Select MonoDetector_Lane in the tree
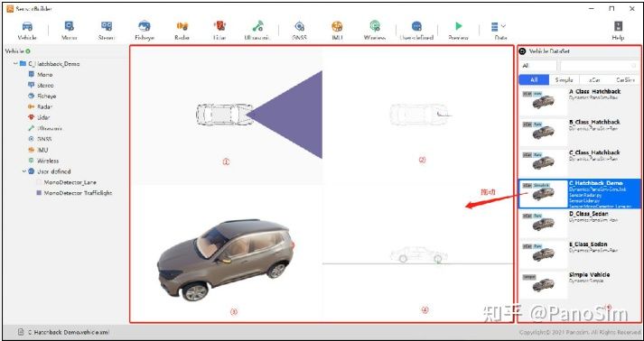The image size is (644, 341). 67,182
